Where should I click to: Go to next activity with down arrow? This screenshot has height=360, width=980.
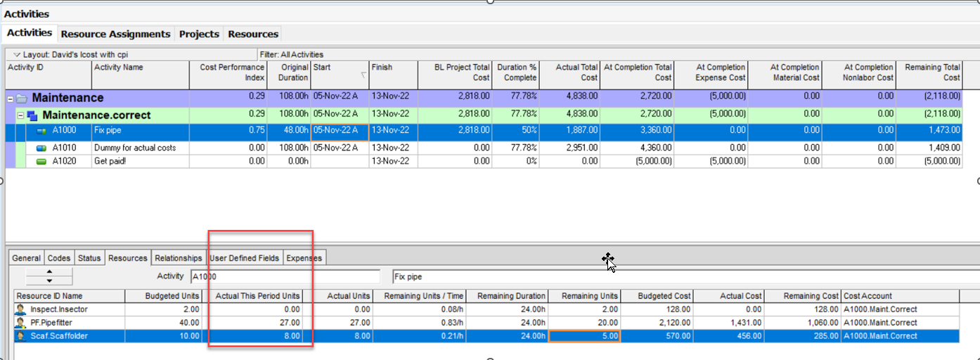point(48,281)
